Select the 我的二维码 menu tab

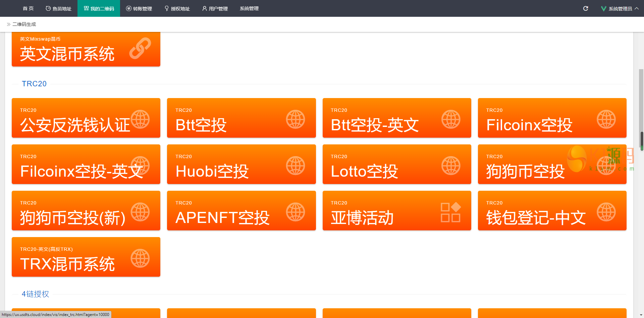99,8
